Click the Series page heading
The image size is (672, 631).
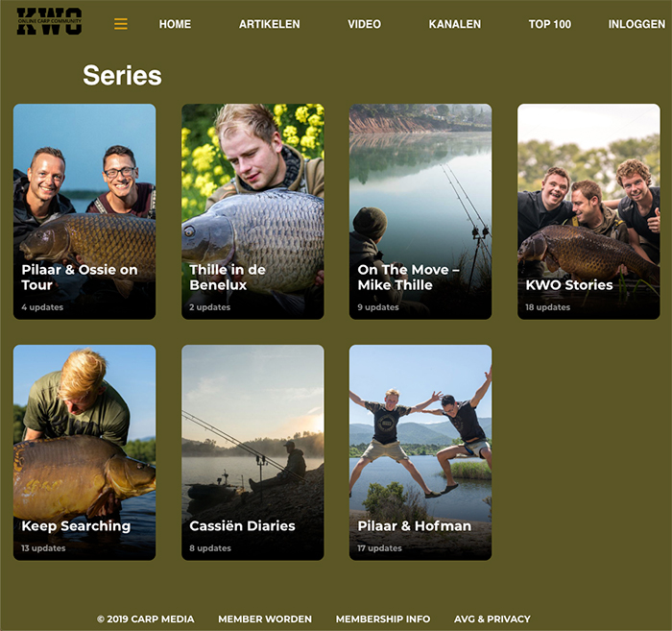tap(123, 76)
